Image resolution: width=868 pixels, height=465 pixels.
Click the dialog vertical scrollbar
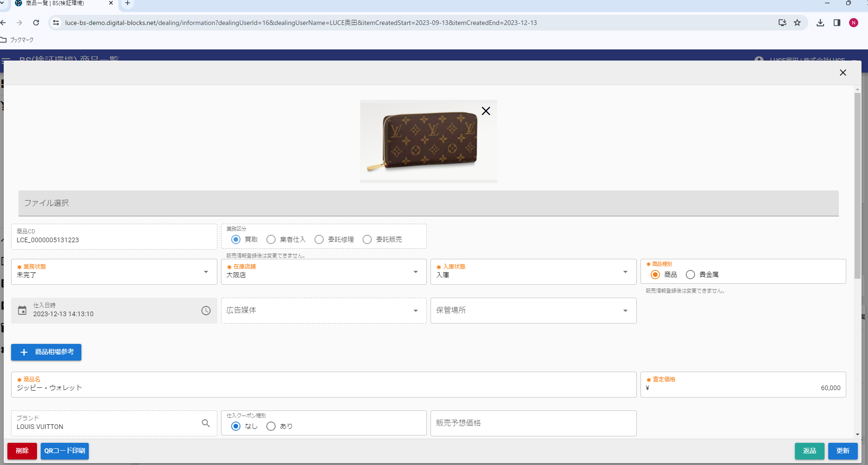tap(857, 185)
